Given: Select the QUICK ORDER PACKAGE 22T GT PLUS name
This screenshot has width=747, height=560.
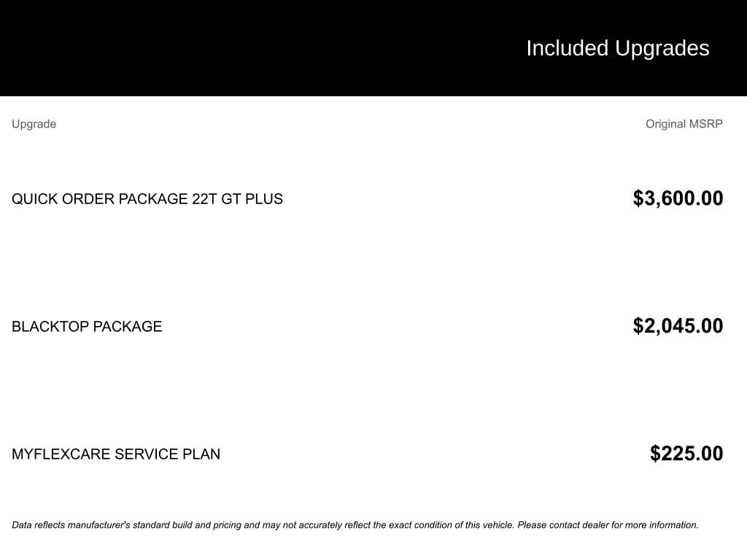Looking at the screenshot, I should pos(147,199).
